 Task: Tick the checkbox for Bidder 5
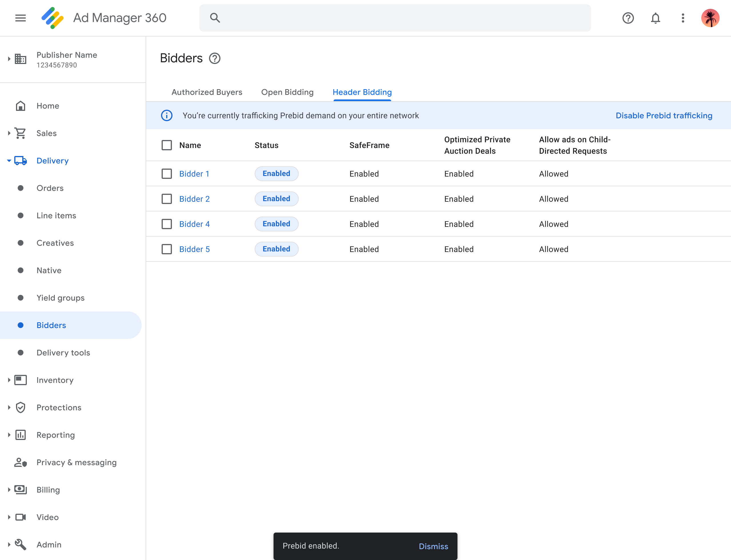[166, 249]
